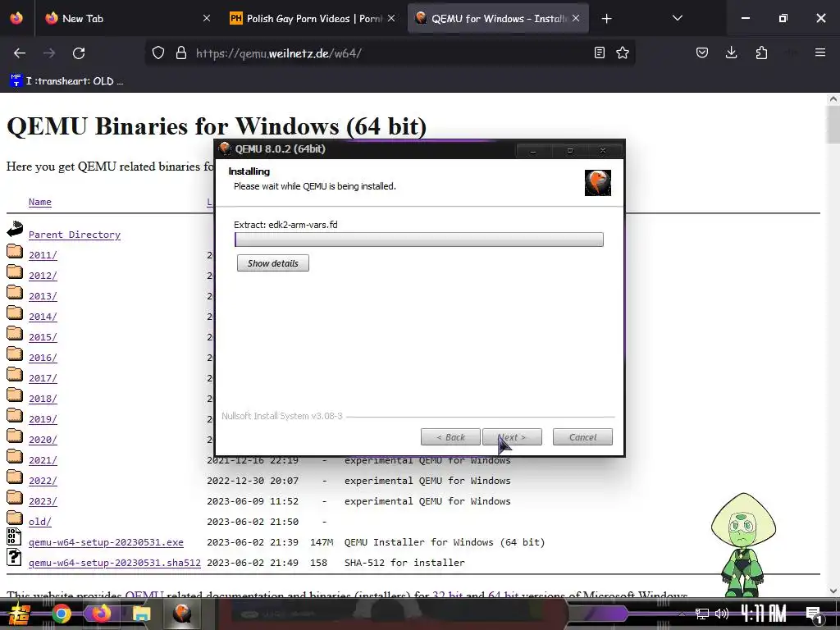Click the 4:11 AM clock
840x630 pixels.
764,614
